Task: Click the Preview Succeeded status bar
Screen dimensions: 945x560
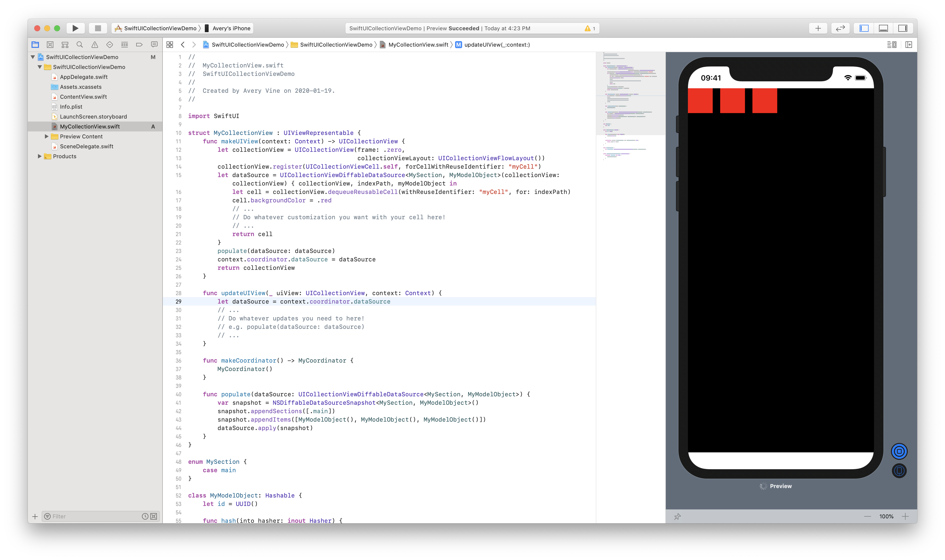Action: pos(472,28)
